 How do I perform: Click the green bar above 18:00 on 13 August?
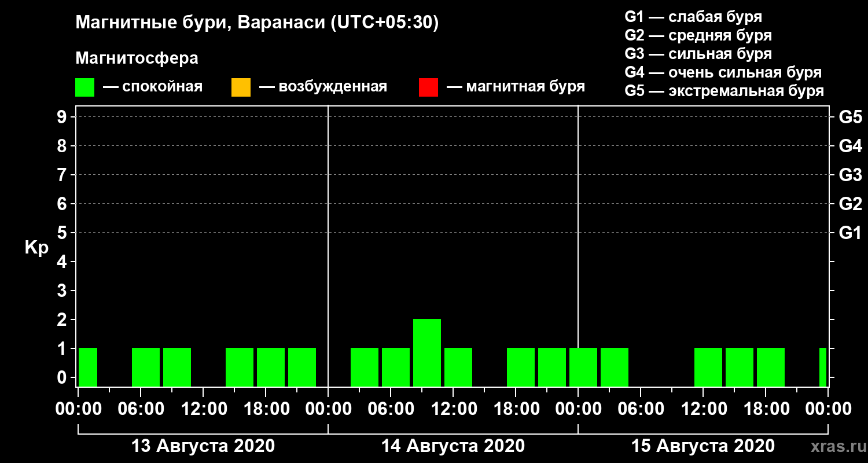click(x=271, y=367)
